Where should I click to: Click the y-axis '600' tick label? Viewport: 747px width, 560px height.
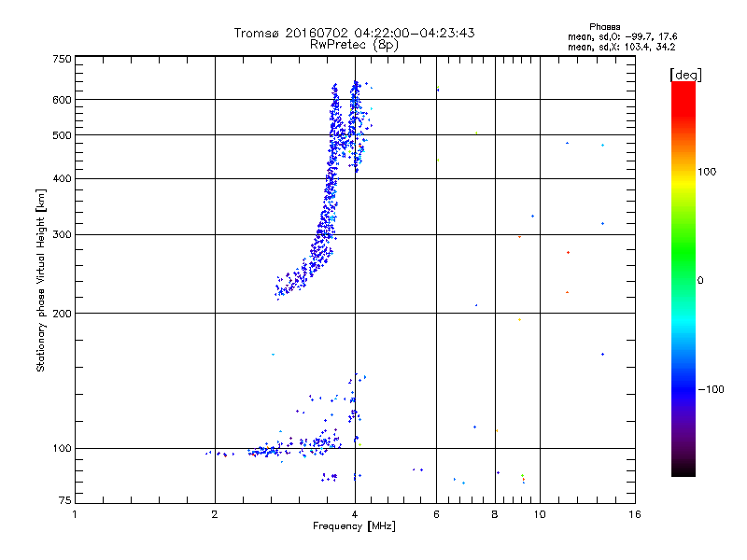click(62, 100)
